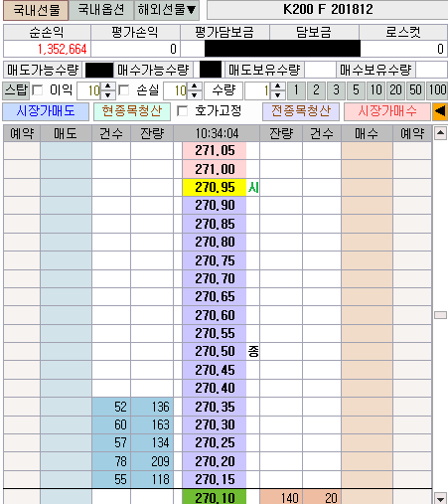The image size is (448, 504).
Task: Click the order book scroll-down arrow
Action: coord(440,498)
